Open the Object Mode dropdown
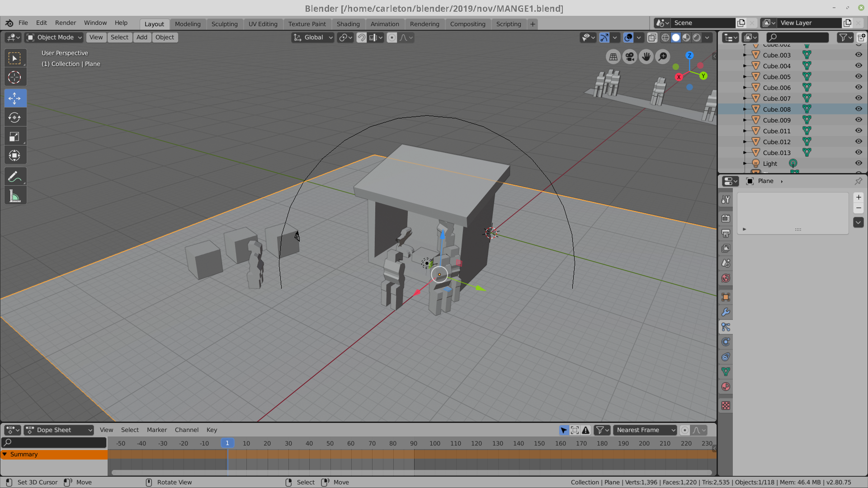 coord(54,38)
